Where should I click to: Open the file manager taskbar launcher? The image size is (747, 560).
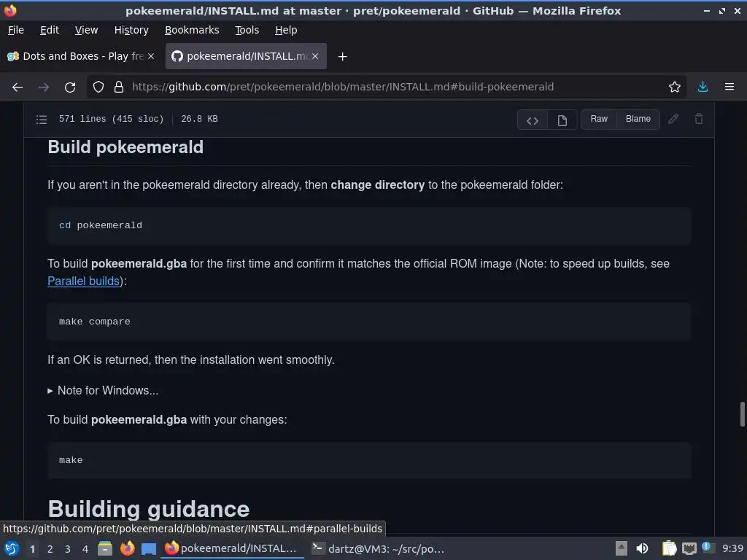[105, 548]
